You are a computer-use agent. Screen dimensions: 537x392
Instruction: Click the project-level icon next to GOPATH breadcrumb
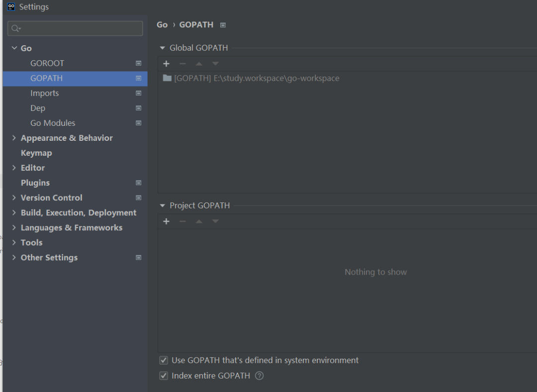(223, 25)
